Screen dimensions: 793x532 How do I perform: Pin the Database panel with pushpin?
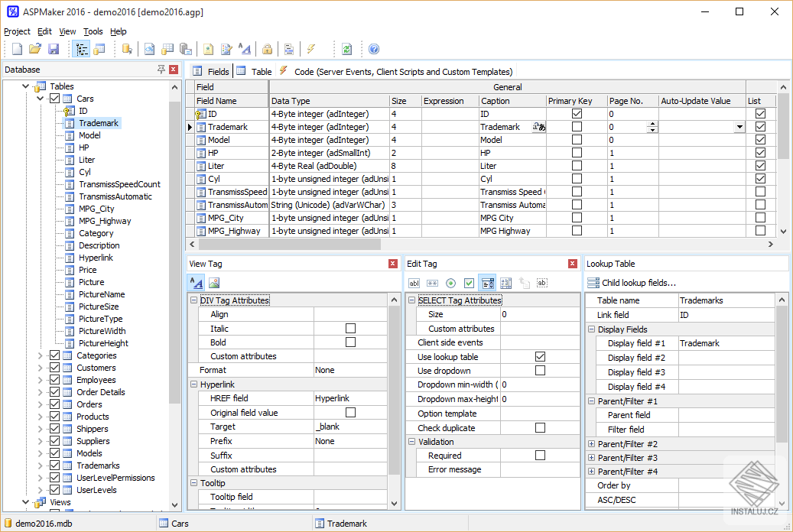(161, 70)
